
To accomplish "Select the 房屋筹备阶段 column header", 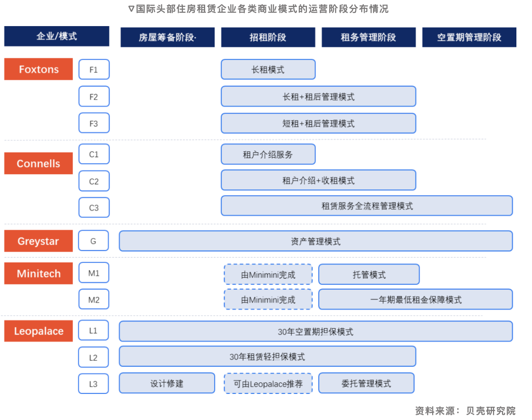I will click(167, 37).
